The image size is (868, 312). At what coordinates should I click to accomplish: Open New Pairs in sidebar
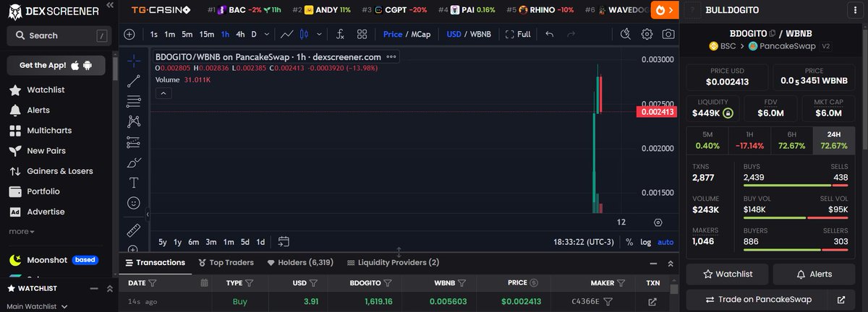click(x=46, y=151)
